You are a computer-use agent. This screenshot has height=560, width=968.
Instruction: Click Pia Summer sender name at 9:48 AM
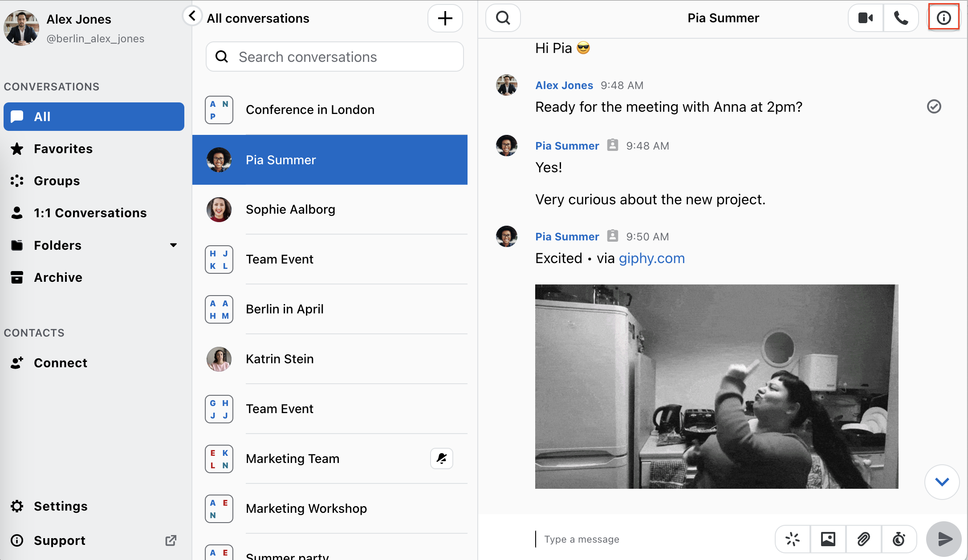(x=567, y=146)
